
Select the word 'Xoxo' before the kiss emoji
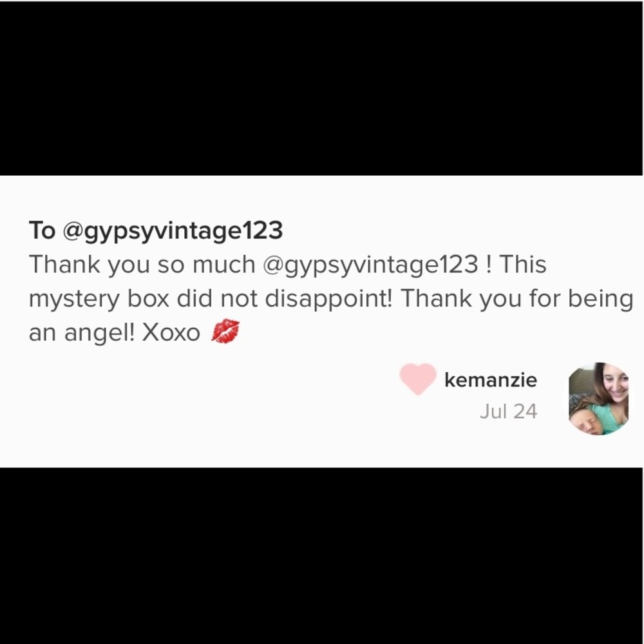171,333
